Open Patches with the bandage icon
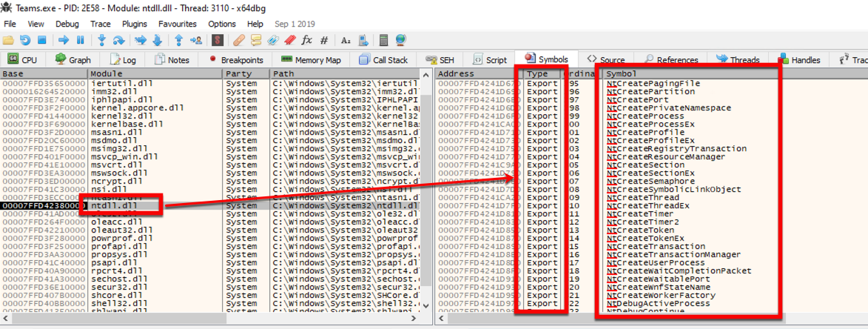Viewport: 868px width, 329px height. tap(239, 39)
